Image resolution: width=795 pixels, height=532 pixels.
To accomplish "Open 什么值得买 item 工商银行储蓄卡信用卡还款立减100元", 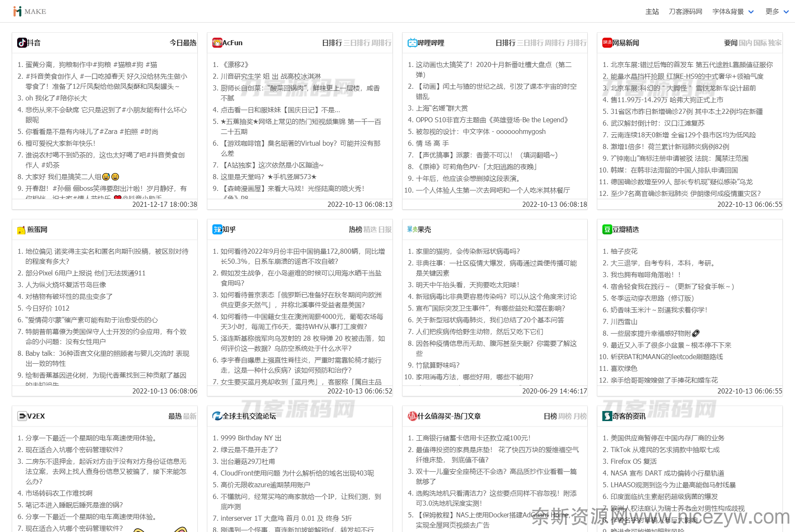I will 473,438.
